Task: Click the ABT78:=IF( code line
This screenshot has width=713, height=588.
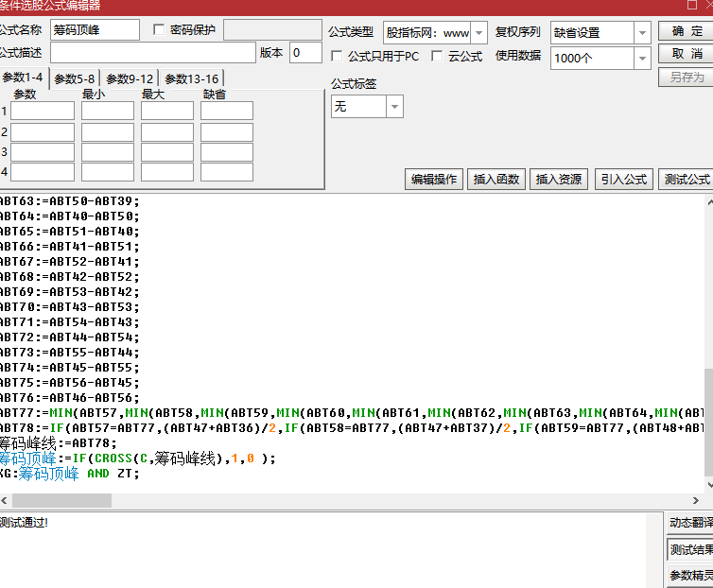Action: point(352,428)
